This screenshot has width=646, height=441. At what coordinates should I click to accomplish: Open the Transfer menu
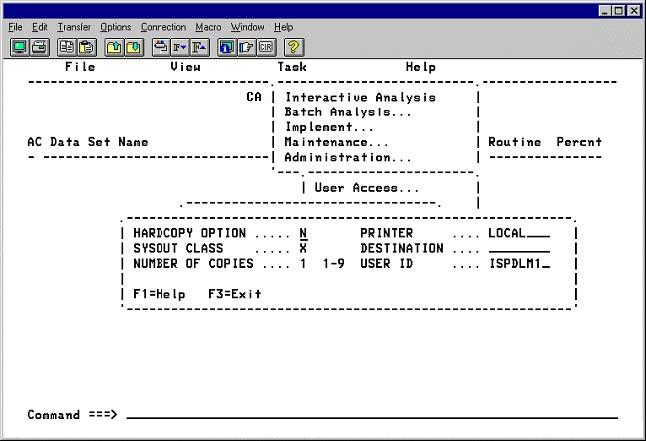coord(74,27)
